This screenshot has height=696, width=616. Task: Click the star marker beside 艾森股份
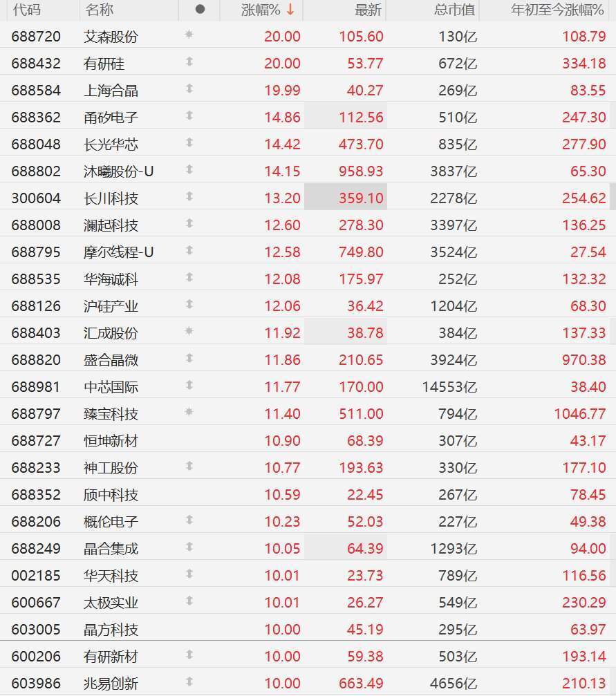coord(189,34)
